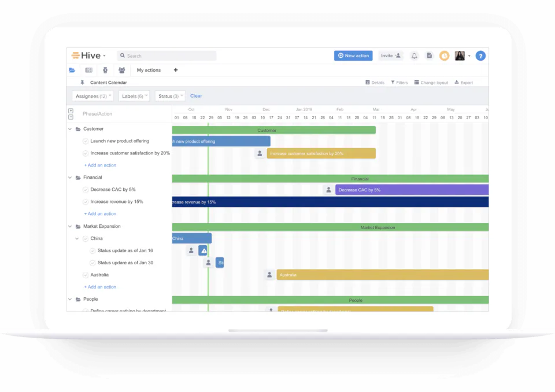Screen dimensions: 555x392
Task: Select Change layout in the toolbar
Action: pyautogui.click(x=431, y=82)
